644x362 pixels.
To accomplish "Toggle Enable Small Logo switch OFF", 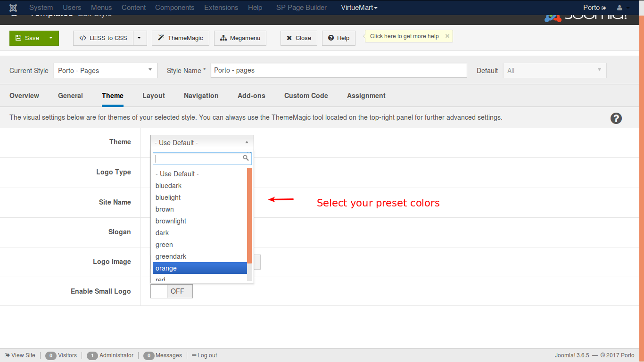I will 172,291.
